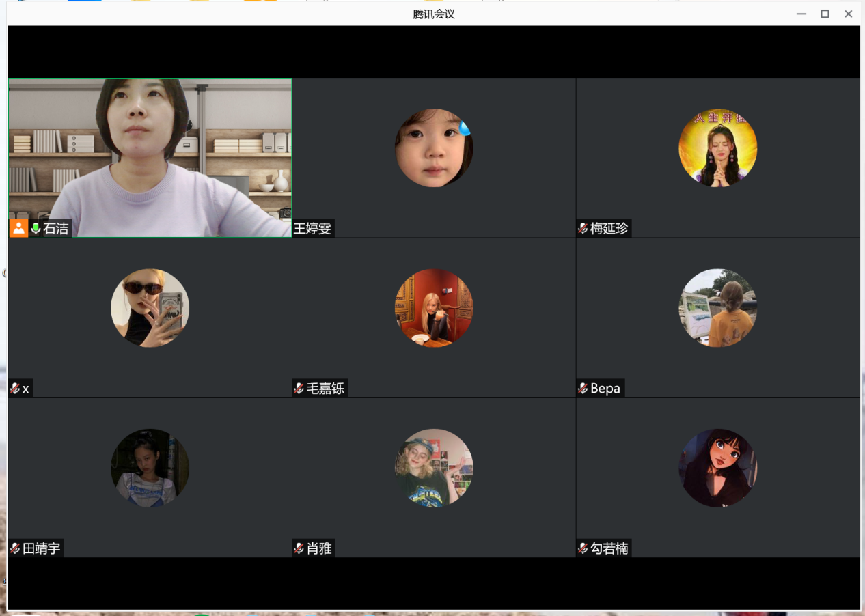The image size is (865, 616).
Task: Select 梅延珍's golden praying avatar
Action: pos(717,148)
